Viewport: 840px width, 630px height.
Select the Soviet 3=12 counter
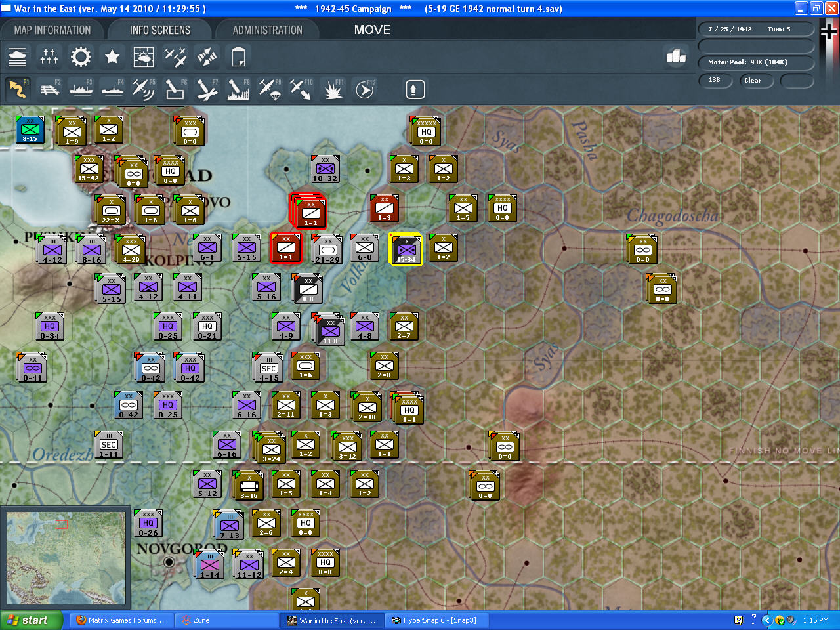(x=347, y=446)
